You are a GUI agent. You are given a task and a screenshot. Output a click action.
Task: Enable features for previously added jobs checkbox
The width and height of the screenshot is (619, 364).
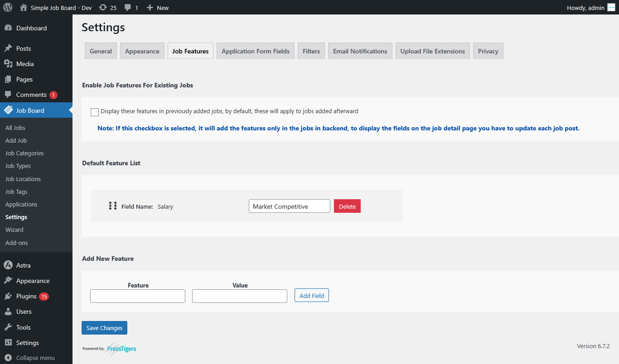pyautogui.click(x=95, y=112)
